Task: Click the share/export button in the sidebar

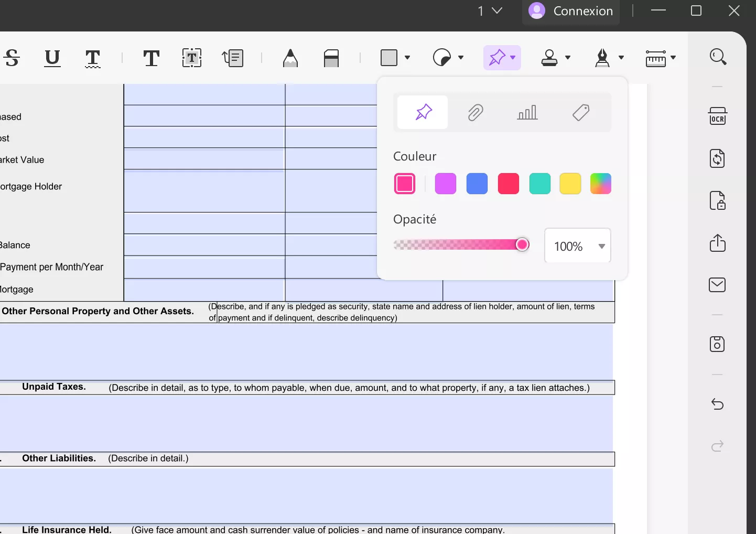Action: (x=718, y=243)
